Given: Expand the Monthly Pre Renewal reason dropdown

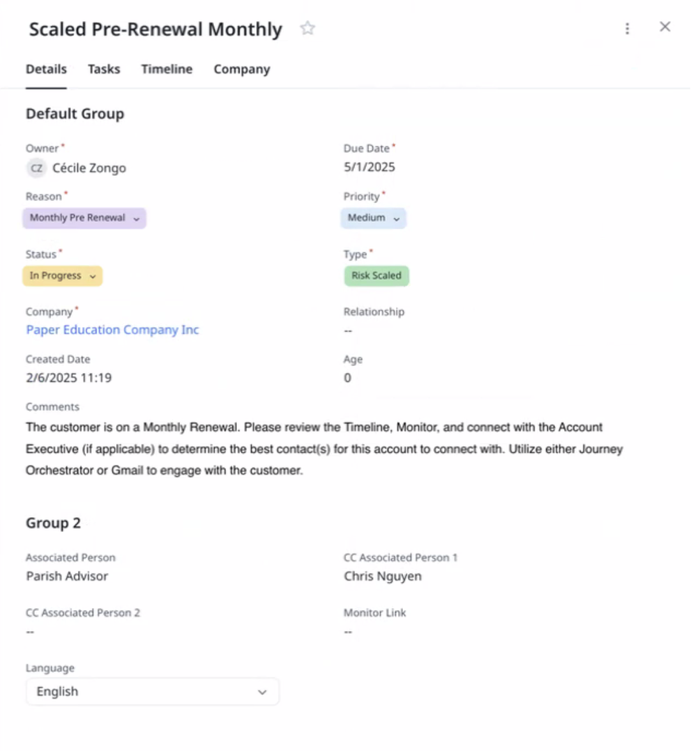Looking at the screenshot, I should [x=84, y=218].
